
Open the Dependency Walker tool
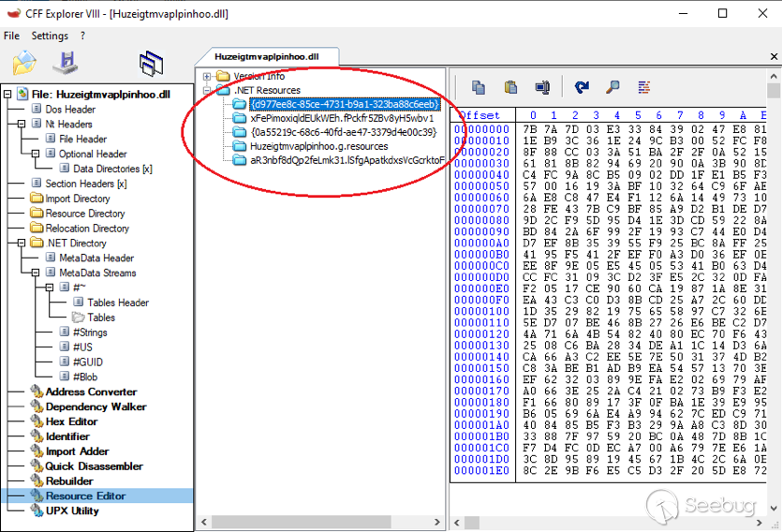(x=96, y=406)
